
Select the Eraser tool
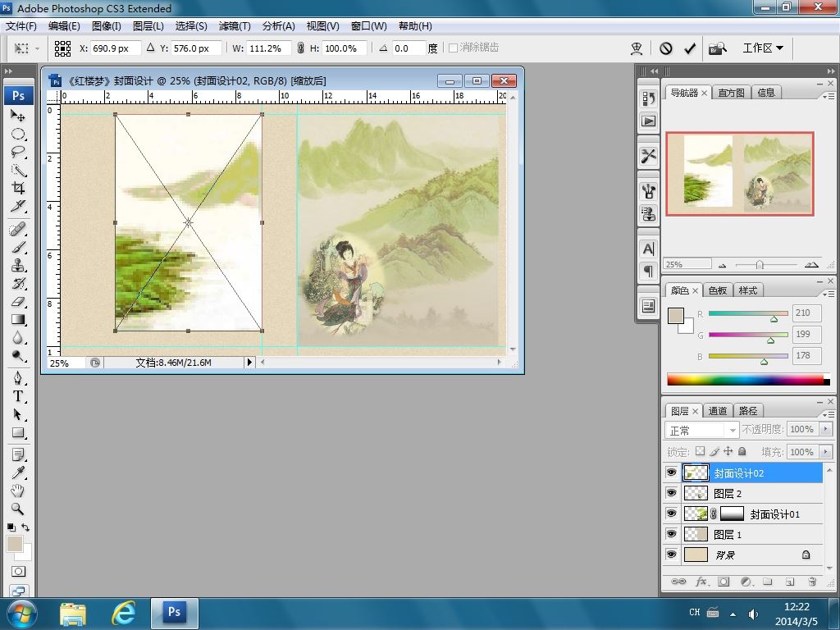tap(18, 302)
